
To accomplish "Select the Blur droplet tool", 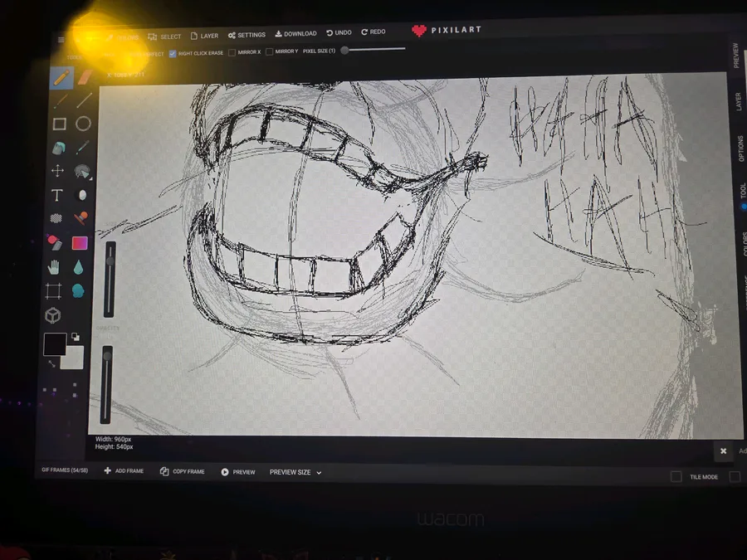I will (x=79, y=267).
